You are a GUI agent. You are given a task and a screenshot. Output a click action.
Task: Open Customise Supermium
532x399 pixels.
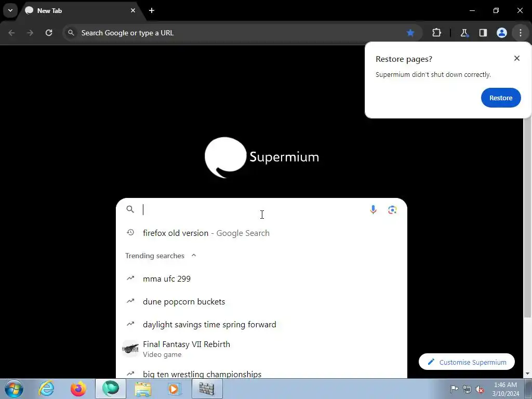[x=467, y=362]
